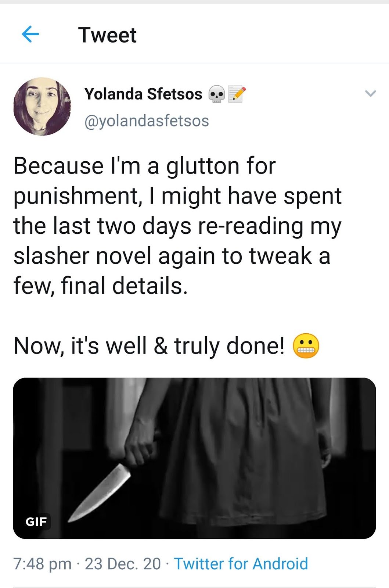Click the 7:48 pm timestamp
The height and width of the screenshot is (588, 389).
[x=43, y=564]
